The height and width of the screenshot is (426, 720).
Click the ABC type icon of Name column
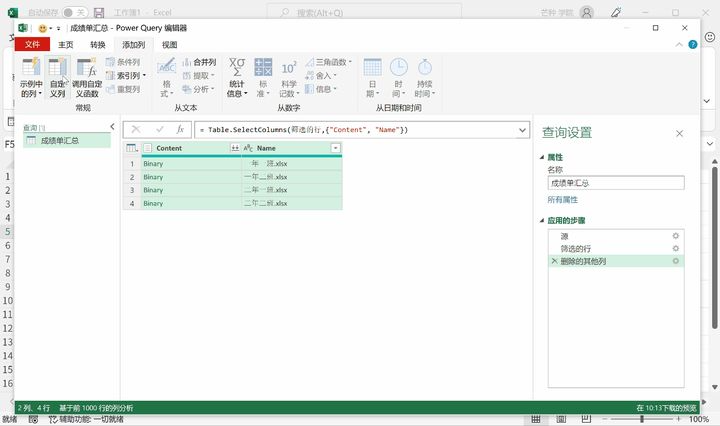coord(248,148)
